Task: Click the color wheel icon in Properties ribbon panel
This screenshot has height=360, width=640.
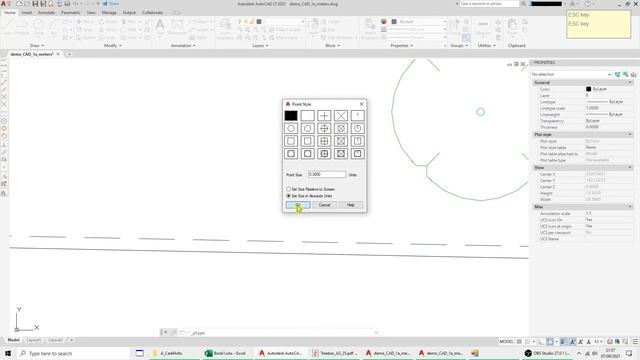Action: coord(384,21)
